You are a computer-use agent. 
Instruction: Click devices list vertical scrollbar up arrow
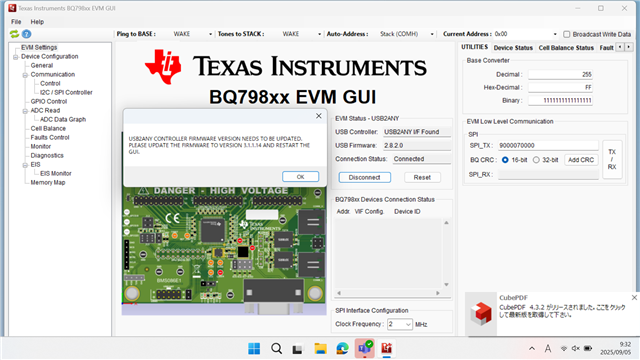pos(446,223)
